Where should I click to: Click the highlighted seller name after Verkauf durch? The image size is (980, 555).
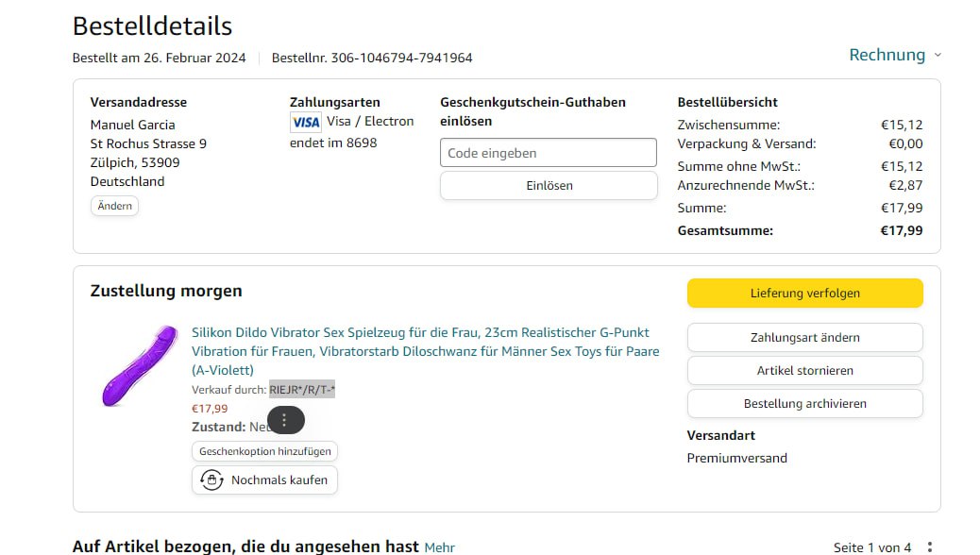coord(302,389)
